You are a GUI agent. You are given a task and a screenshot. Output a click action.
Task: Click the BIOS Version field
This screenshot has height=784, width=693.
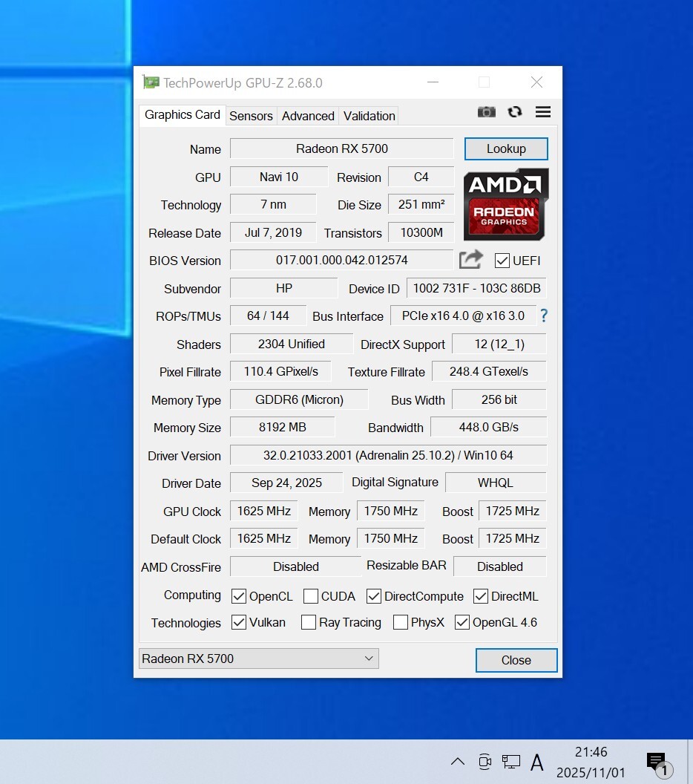341,261
